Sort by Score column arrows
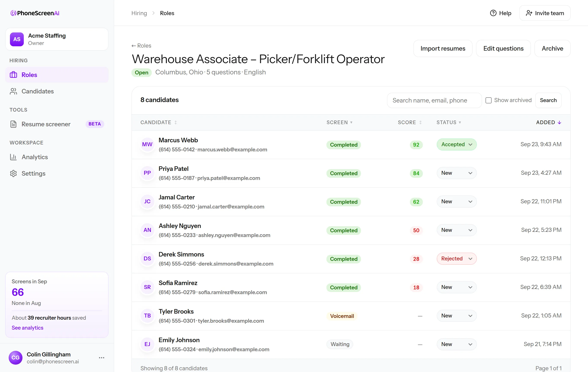The width and height of the screenshot is (588, 372). tap(420, 122)
